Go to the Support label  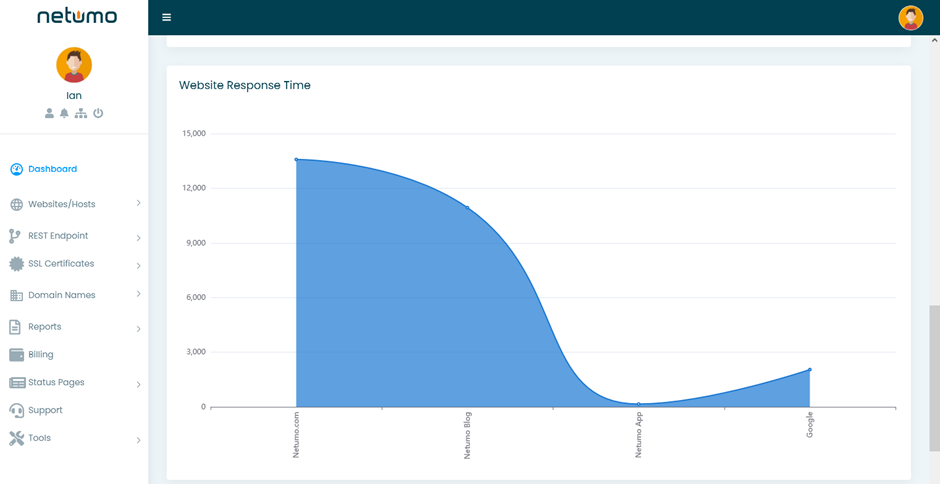pos(46,410)
